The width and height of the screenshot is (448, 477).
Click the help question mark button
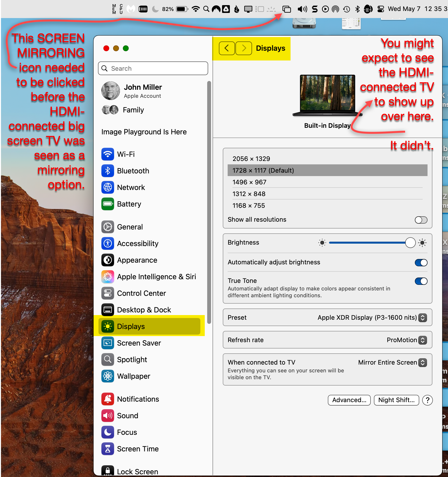(428, 400)
